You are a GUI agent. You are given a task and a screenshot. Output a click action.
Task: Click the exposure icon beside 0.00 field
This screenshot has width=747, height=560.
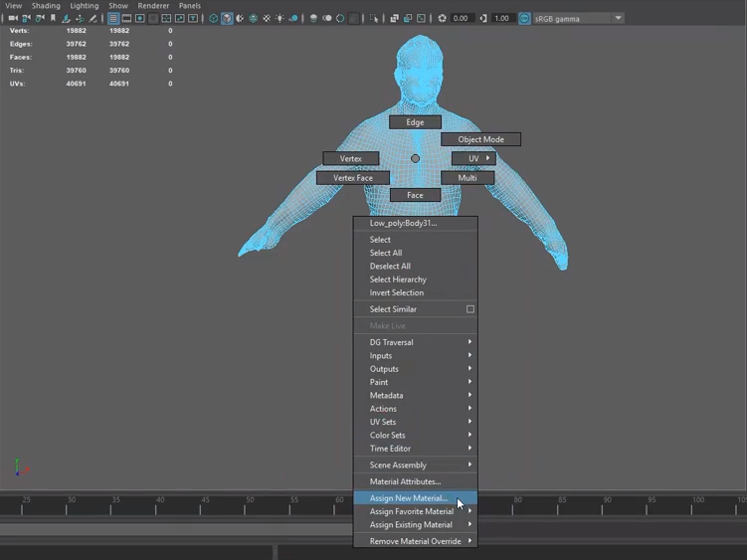(443, 19)
